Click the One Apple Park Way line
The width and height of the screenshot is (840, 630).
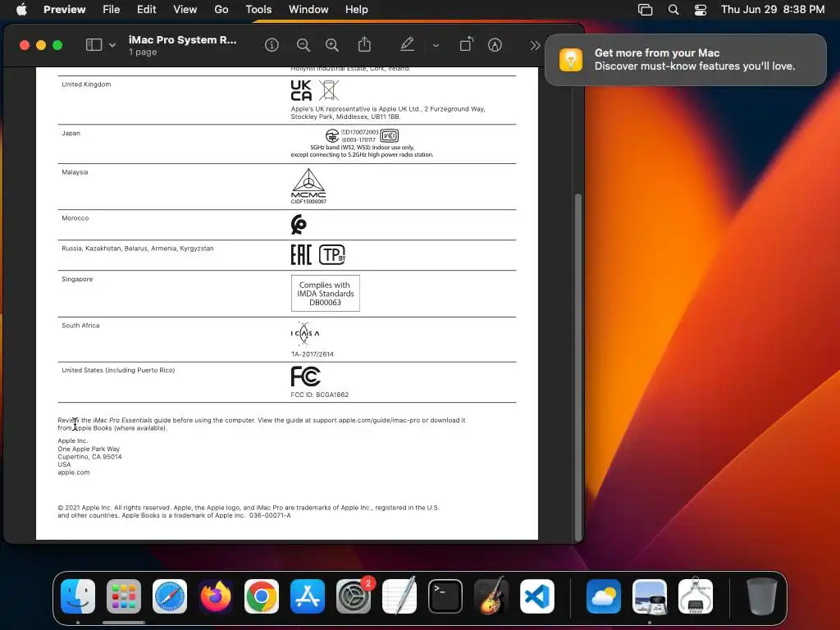point(89,449)
